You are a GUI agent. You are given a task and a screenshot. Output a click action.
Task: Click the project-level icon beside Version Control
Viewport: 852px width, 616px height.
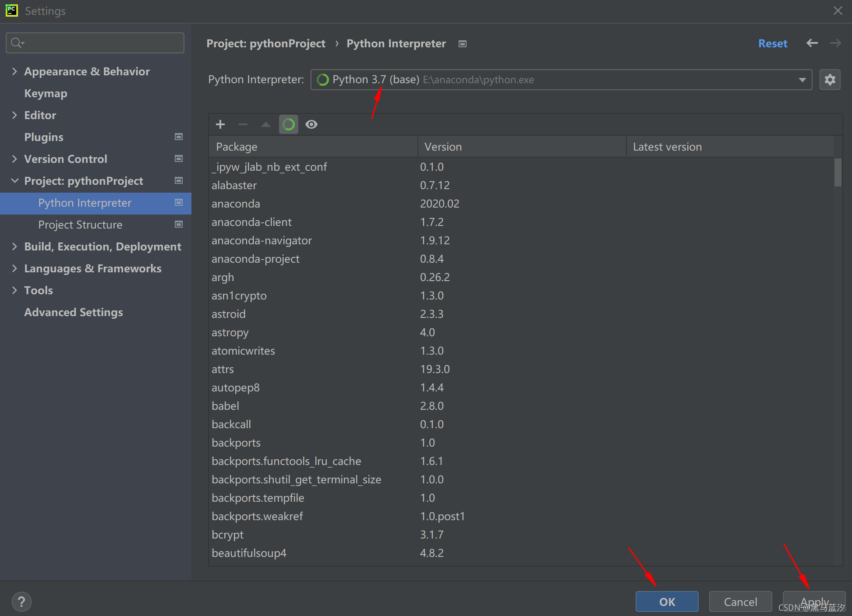coord(179,159)
